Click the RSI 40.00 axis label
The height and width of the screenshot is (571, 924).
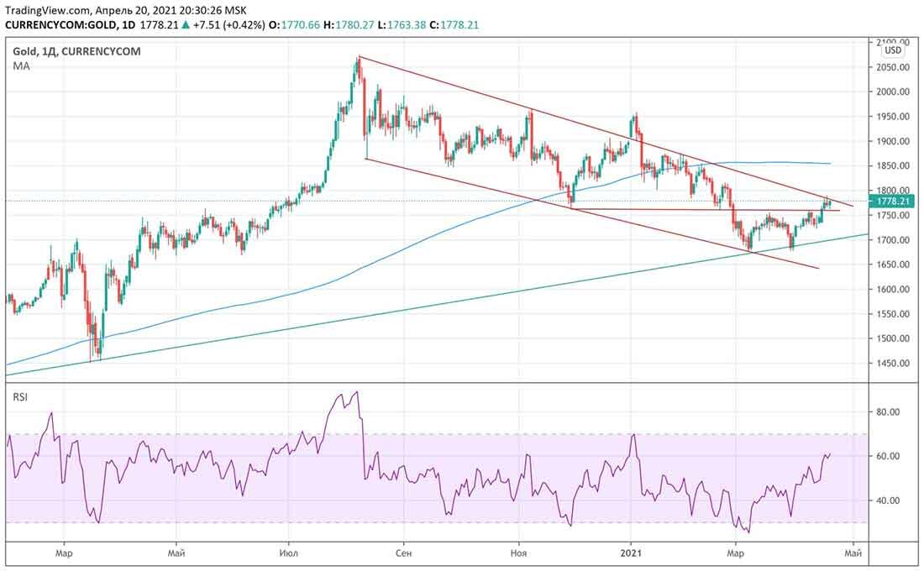coord(888,500)
